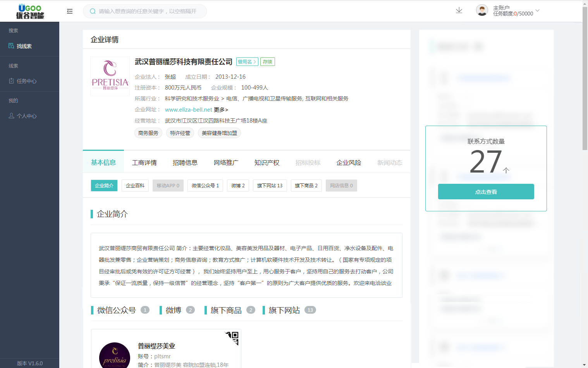The width and height of the screenshot is (588, 368).
Task: Click the UGOO 优谷智能 logo
Action: click(x=30, y=11)
